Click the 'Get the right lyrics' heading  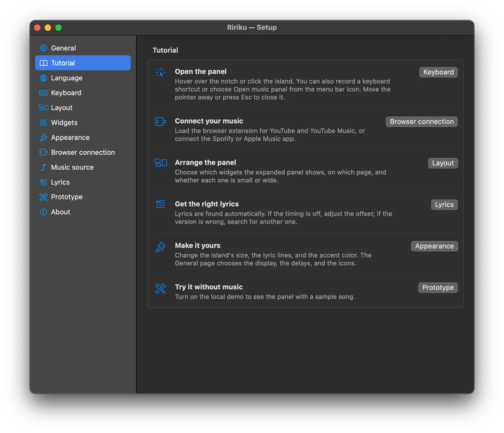pyautogui.click(x=207, y=204)
